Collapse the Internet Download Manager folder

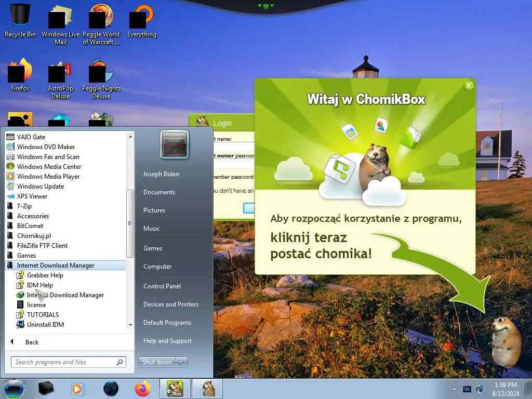[66, 265]
